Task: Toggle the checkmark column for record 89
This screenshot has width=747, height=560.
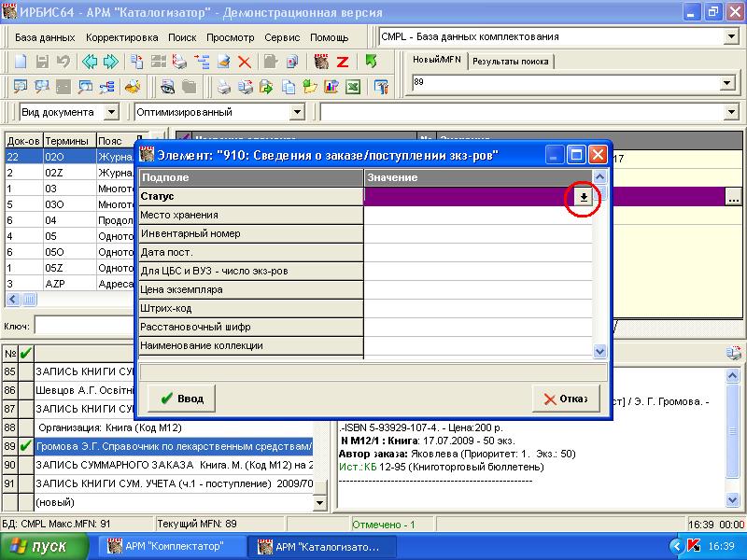Action: pyautogui.click(x=25, y=446)
